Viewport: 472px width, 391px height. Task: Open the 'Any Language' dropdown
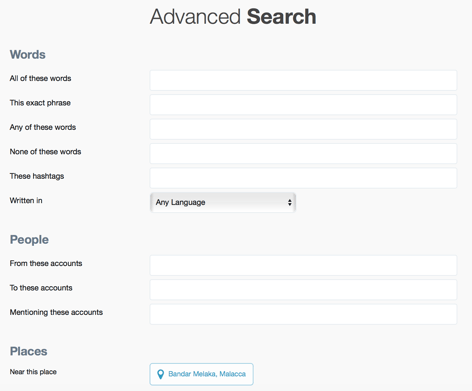tap(223, 202)
